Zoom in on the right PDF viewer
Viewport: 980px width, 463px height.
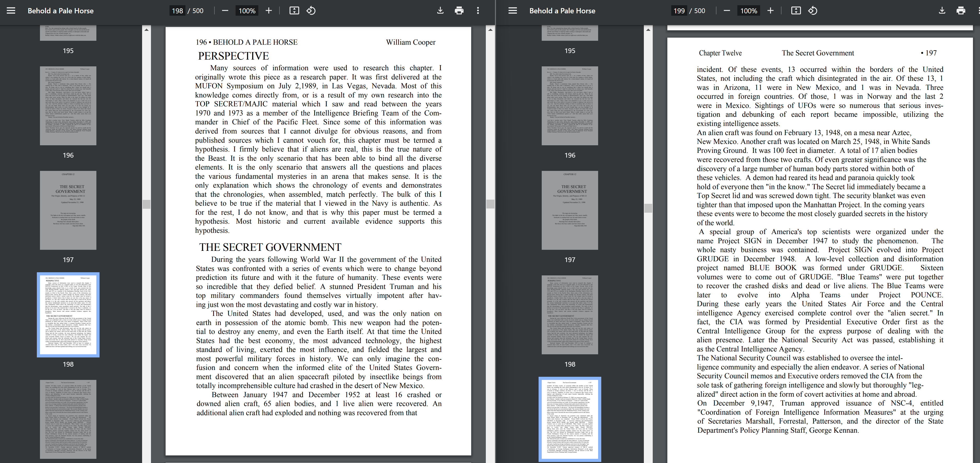770,11
